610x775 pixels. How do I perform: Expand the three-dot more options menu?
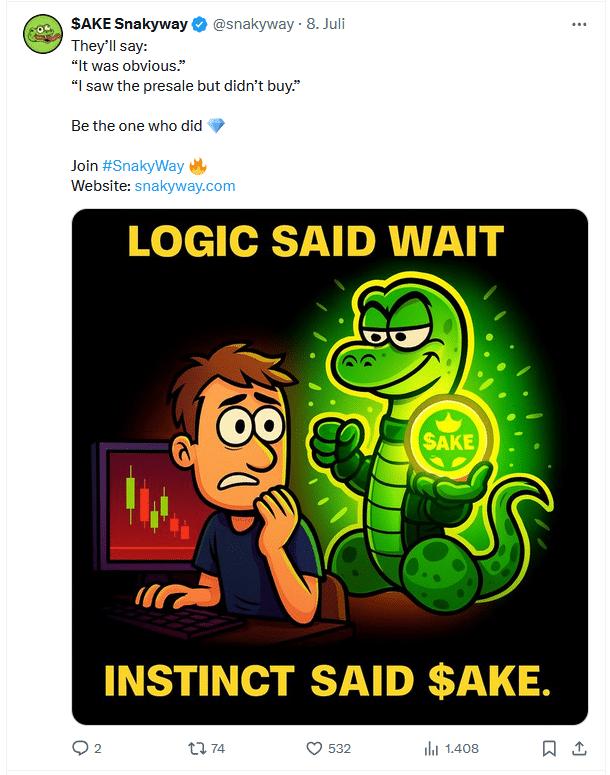578,23
